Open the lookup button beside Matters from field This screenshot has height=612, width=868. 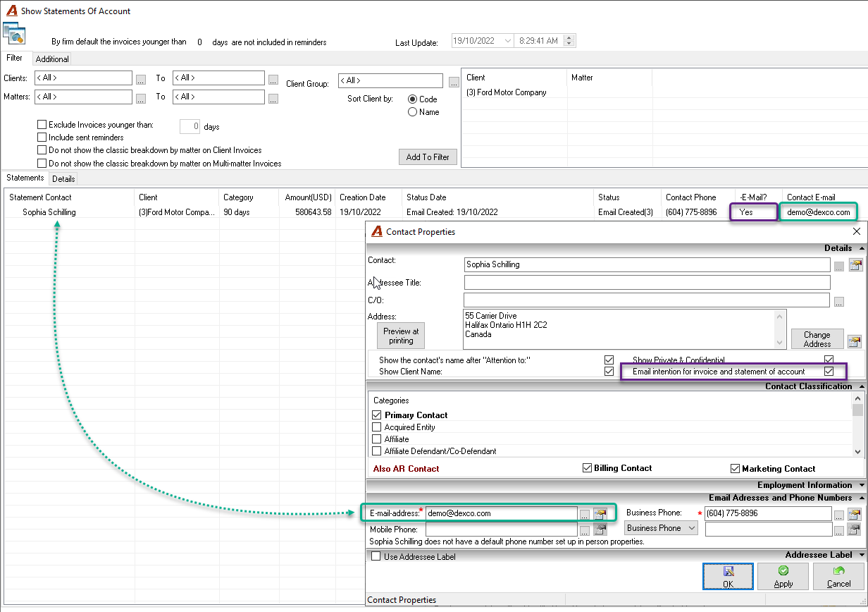(x=141, y=99)
